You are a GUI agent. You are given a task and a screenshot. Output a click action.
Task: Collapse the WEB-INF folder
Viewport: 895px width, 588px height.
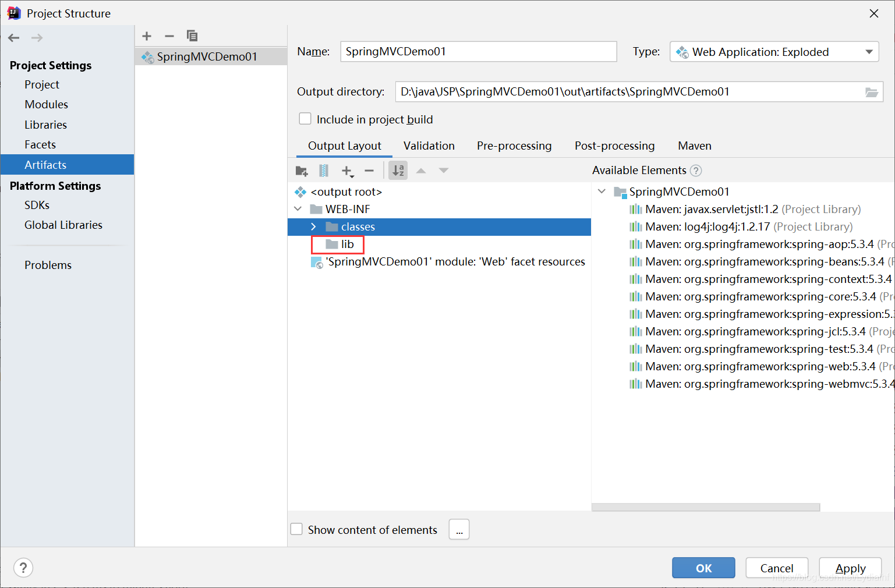click(298, 209)
